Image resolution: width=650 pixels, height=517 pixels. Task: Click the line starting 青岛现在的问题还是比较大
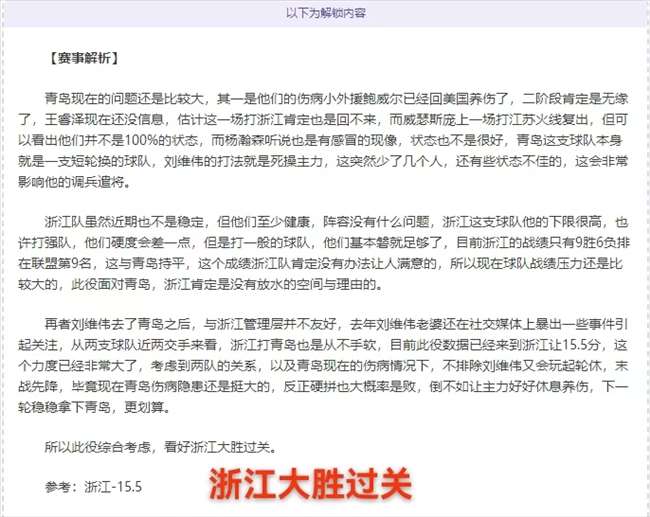click(337, 99)
